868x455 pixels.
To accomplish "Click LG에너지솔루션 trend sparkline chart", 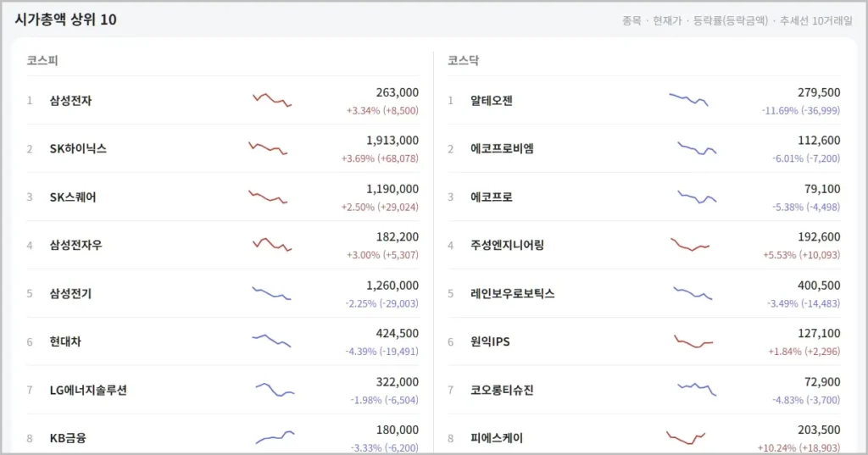I will pos(275,390).
